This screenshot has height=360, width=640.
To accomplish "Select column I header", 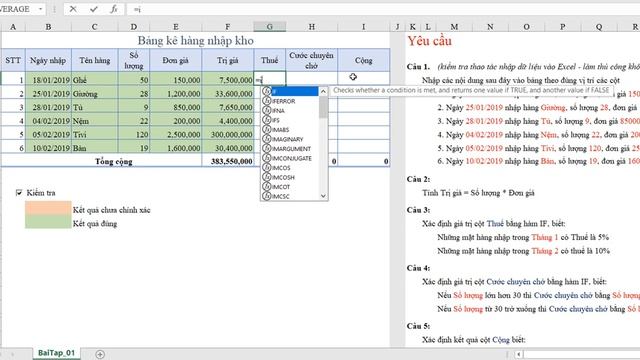I will [x=363, y=27].
